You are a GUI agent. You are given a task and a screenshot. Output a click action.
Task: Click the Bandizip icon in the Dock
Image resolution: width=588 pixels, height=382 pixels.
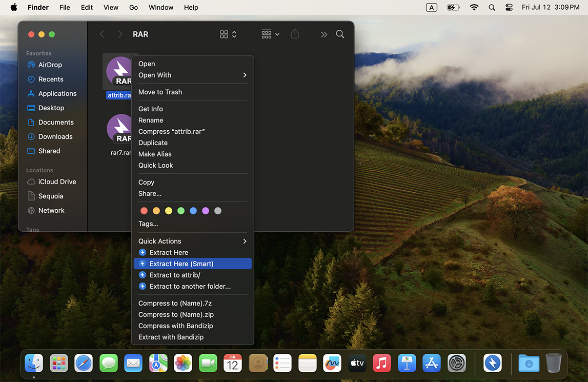(493, 364)
